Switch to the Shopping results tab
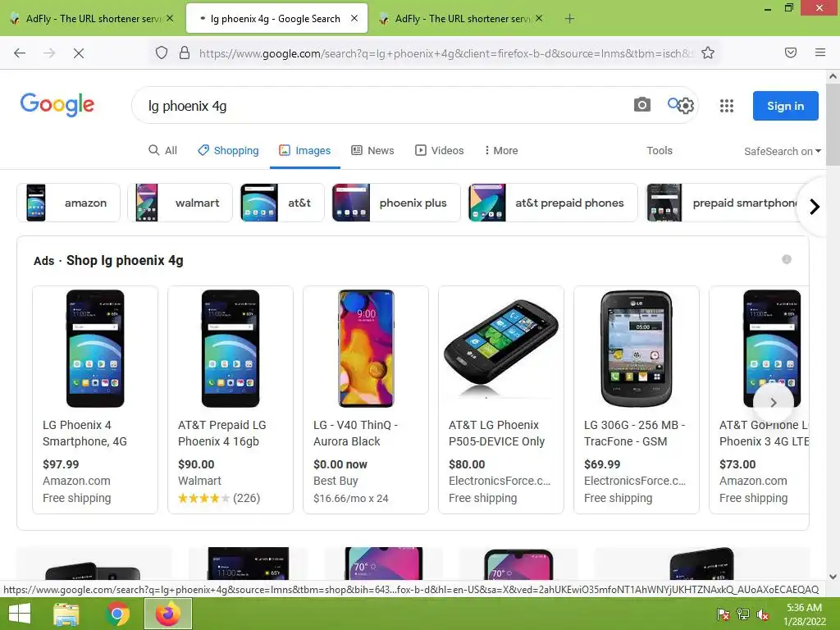 click(228, 151)
